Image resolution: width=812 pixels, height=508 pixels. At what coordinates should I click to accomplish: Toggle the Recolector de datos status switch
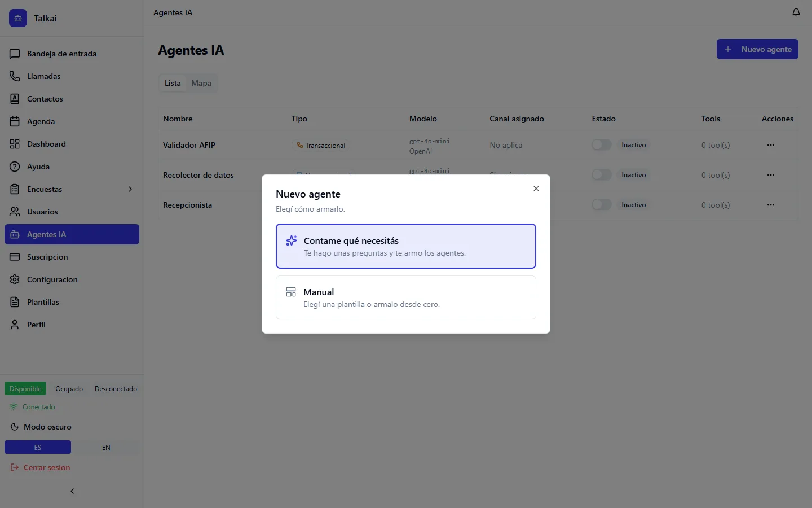tap(602, 175)
